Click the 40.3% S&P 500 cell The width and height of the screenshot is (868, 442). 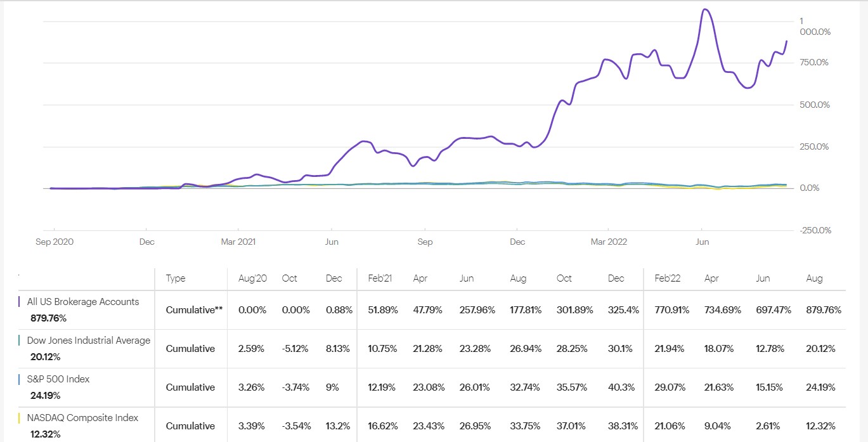(622, 387)
